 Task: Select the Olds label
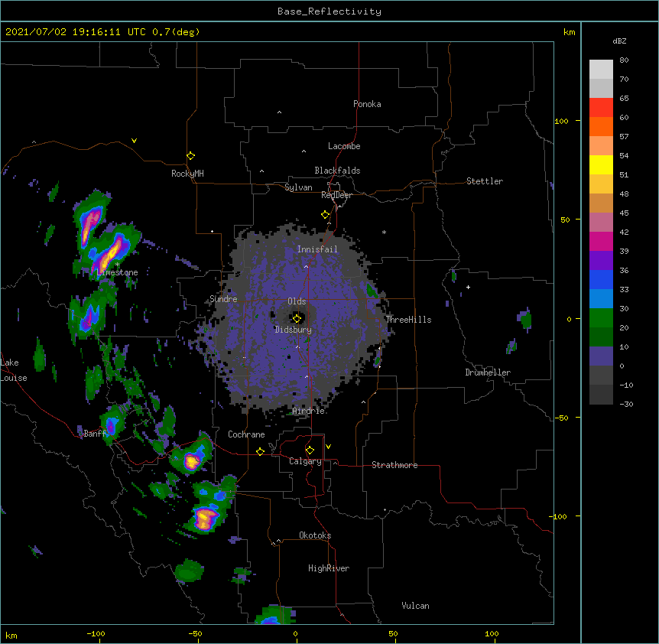point(297,301)
